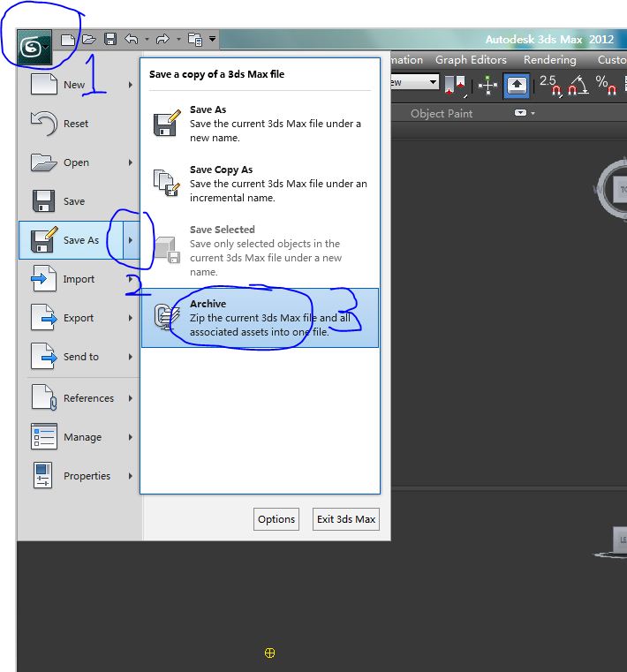627x672 pixels.
Task: Toggle Select and Manipulate icon
Action: (487, 86)
